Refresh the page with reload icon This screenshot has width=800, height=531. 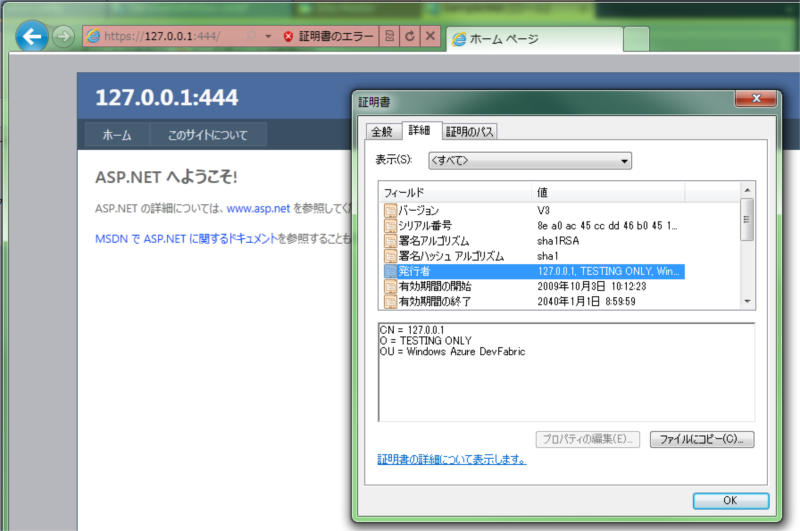pyautogui.click(x=410, y=36)
